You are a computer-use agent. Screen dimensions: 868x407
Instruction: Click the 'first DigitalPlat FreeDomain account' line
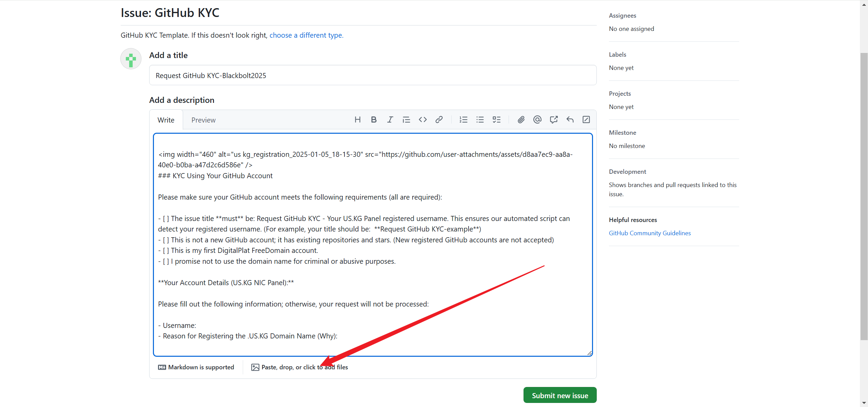[238, 251]
